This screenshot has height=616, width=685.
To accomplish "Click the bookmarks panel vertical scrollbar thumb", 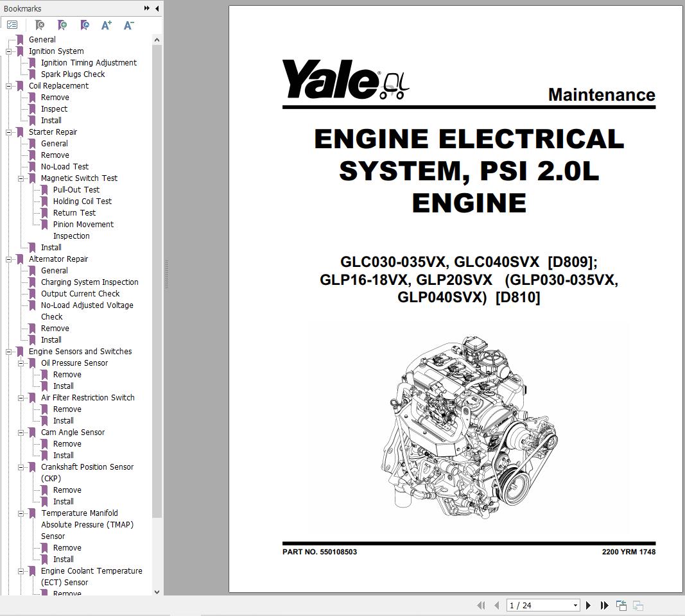I will click(x=157, y=282).
